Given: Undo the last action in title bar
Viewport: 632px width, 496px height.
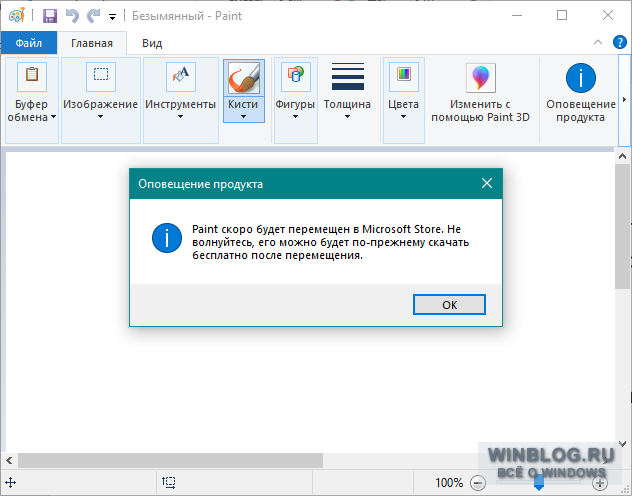Looking at the screenshot, I should (72, 16).
